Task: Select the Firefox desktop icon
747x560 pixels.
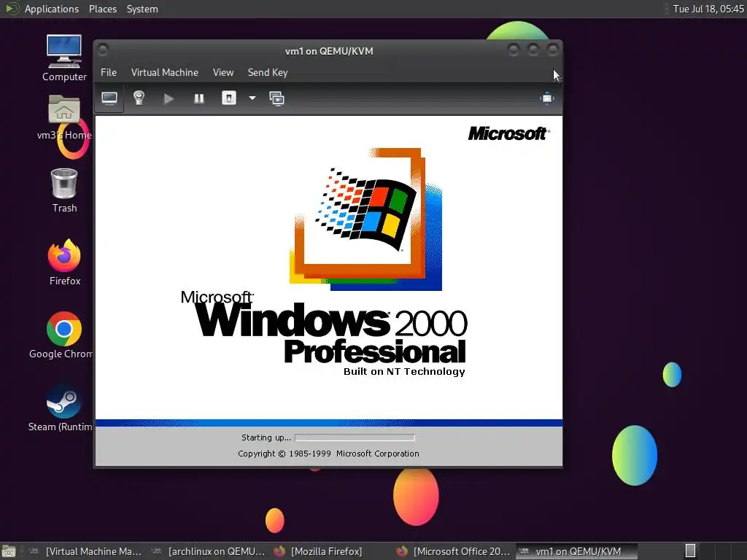Action: pos(64,262)
